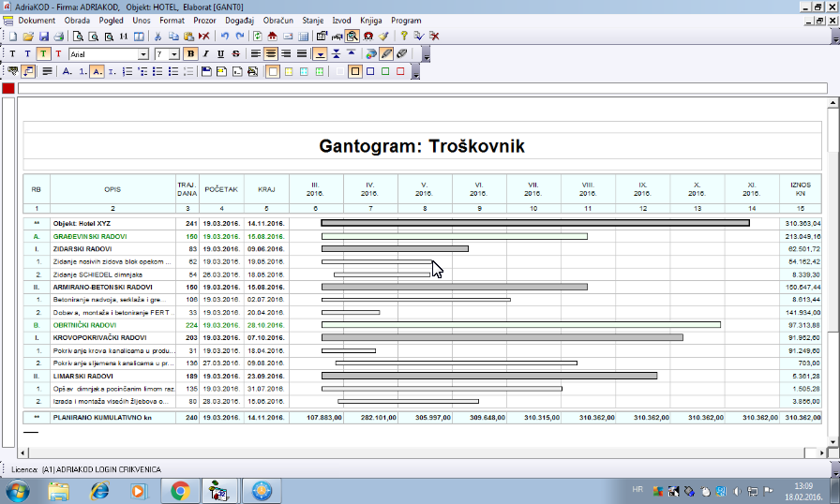The width and height of the screenshot is (840, 504).
Task: Copy selection using the copy icon
Action: 173,37
